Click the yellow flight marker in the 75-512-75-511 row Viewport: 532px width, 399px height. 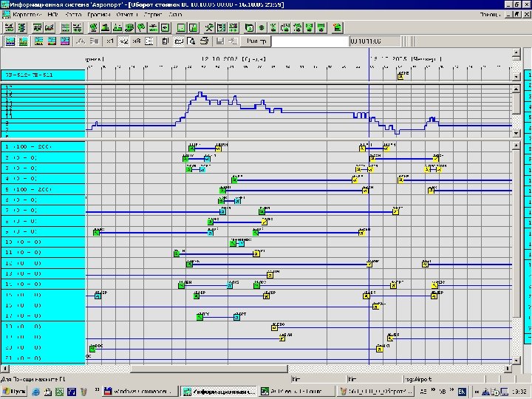coord(400,77)
